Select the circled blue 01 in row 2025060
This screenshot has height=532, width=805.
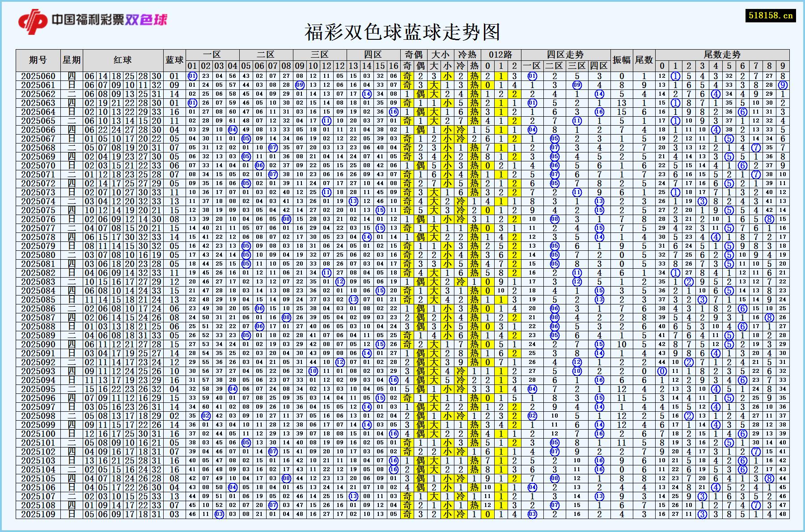191,77
